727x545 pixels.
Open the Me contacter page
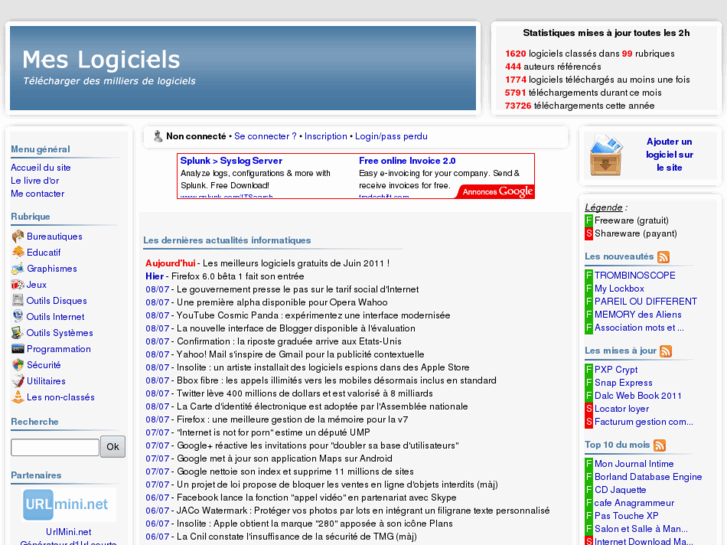tap(38, 193)
